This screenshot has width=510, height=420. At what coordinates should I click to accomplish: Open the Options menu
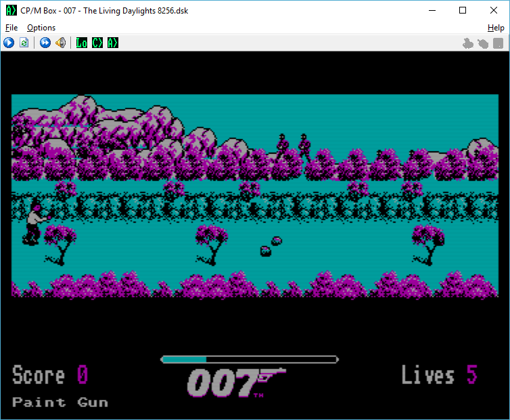(41, 28)
